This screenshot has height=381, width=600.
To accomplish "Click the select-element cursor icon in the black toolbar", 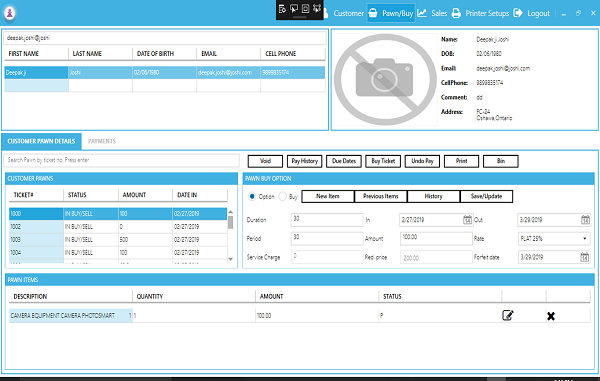I will (294, 8).
